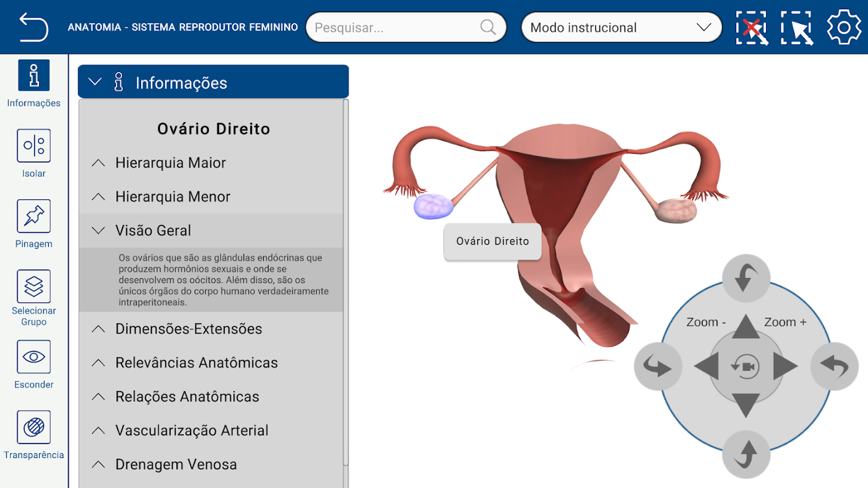Click the Visão Geral description paragraph
Screen dimensions: 868x488
coord(223,280)
